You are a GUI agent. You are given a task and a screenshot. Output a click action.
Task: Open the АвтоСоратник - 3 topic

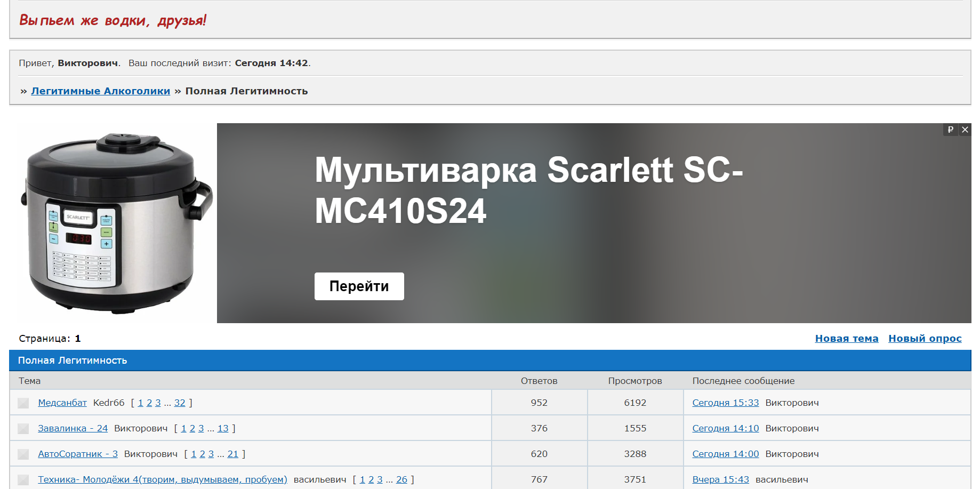[78, 454]
